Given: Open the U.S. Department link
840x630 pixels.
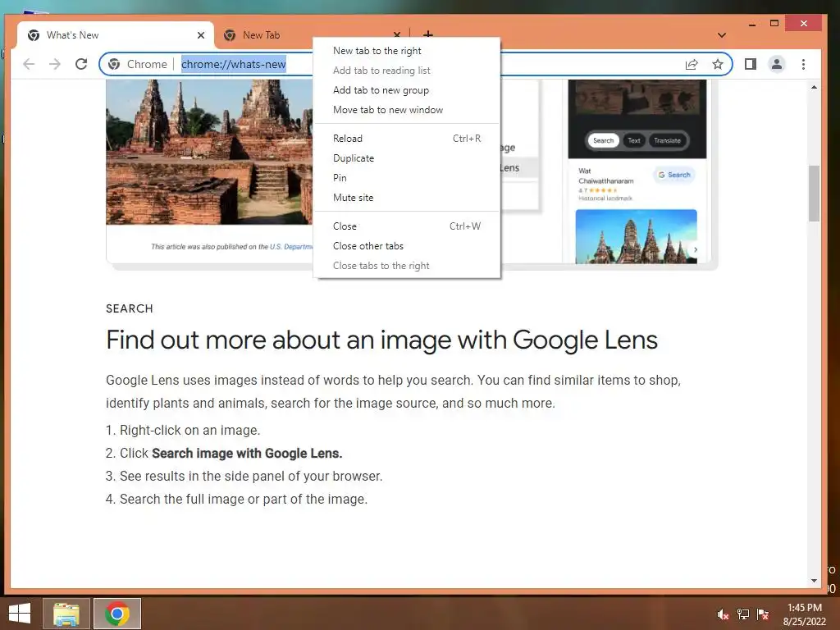Looking at the screenshot, I should click(291, 247).
